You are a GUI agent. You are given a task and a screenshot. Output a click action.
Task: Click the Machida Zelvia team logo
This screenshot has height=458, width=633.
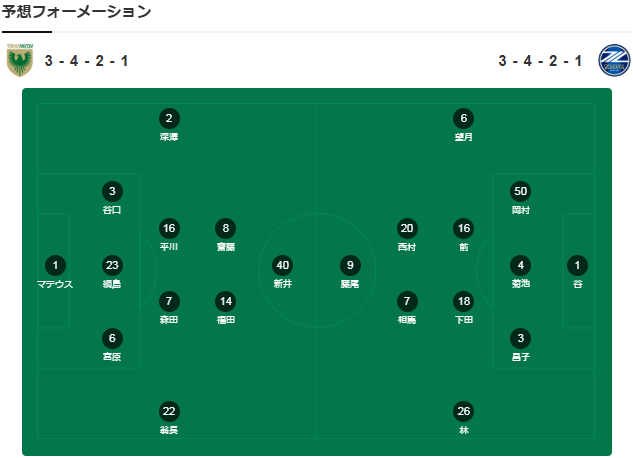click(x=614, y=60)
